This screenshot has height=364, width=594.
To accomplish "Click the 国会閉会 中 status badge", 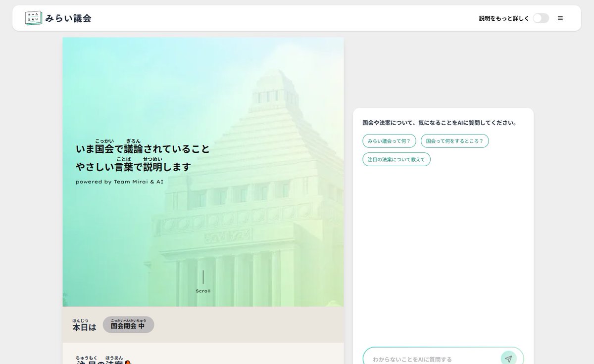I will pyautogui.click(x=128, y=325).
